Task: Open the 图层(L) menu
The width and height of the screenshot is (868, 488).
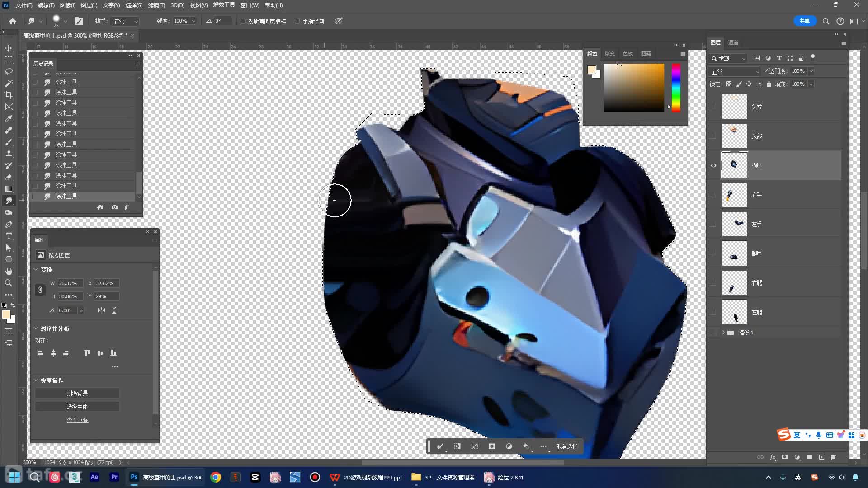Action: coord(89,5)
